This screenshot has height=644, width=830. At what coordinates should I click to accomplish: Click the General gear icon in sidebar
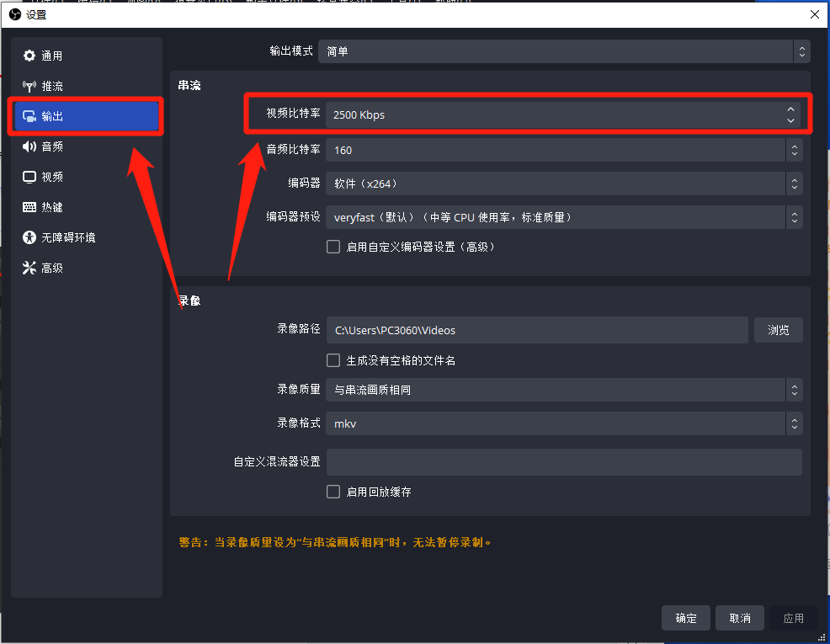coord(29,56)
